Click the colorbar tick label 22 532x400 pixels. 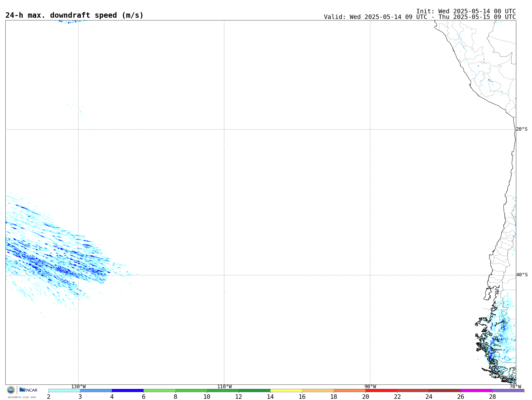pos(397,397)
